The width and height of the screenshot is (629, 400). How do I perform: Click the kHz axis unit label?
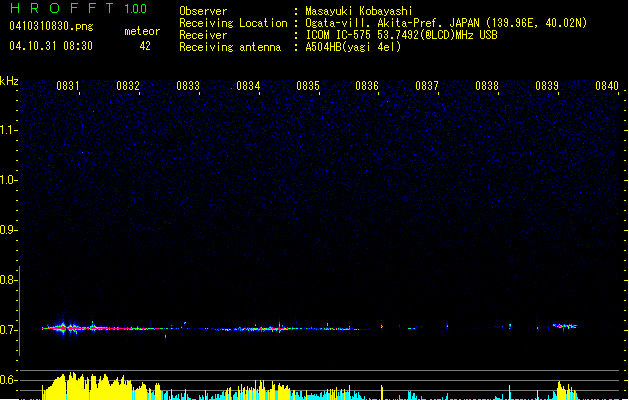tap(9, 81)
